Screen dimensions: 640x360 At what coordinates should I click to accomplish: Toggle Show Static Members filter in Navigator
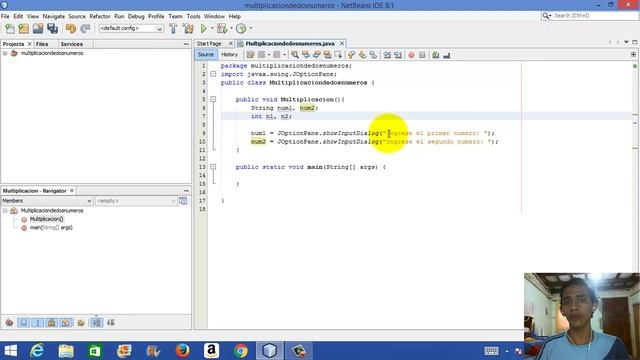click(38, 323)
